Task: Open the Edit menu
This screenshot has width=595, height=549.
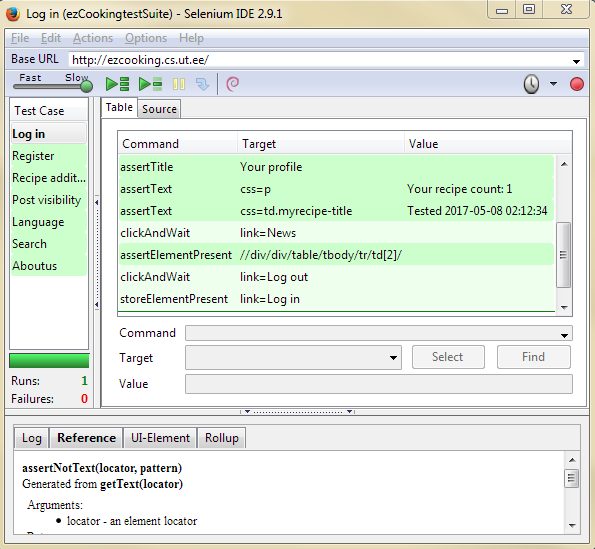Action: click(x=51, y=38)
